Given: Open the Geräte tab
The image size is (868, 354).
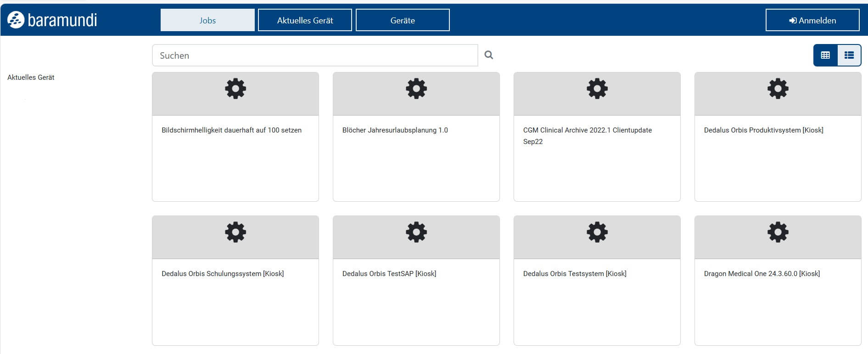Looking at the screenshot, I should pyautogui.click(x=403, y=20).
